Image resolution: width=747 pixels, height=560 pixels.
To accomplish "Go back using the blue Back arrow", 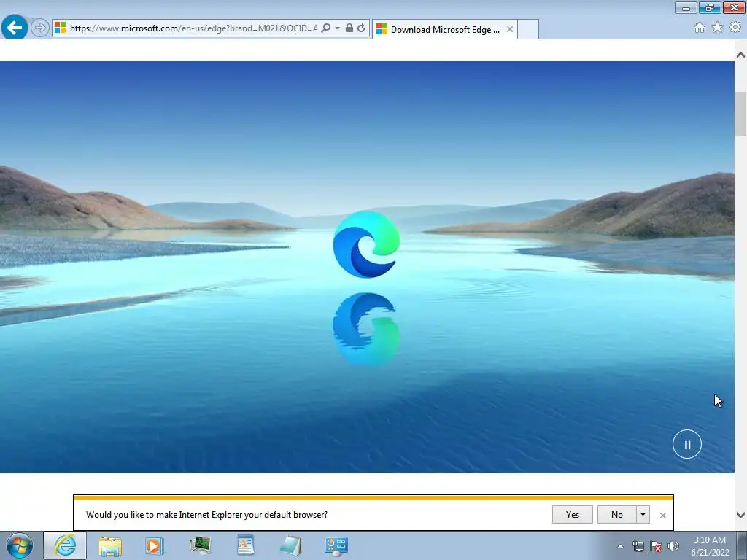I will point(15,27).
